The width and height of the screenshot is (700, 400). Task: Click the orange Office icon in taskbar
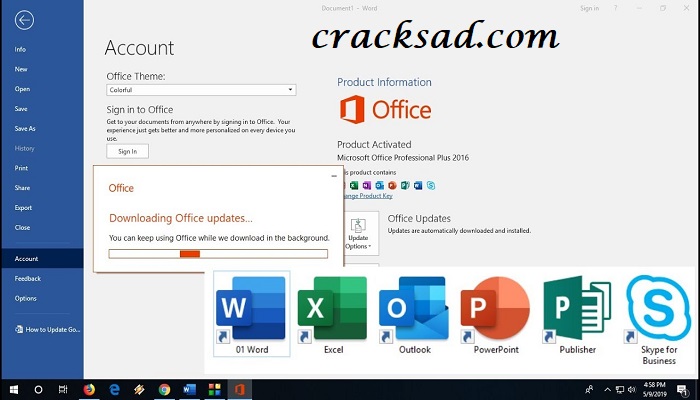(x=240, y=389)
